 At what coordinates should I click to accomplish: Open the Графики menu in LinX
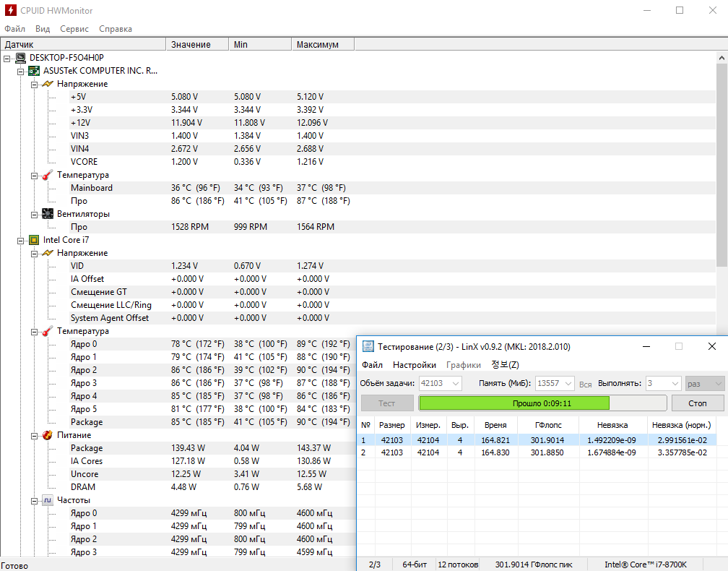[464, 365]
